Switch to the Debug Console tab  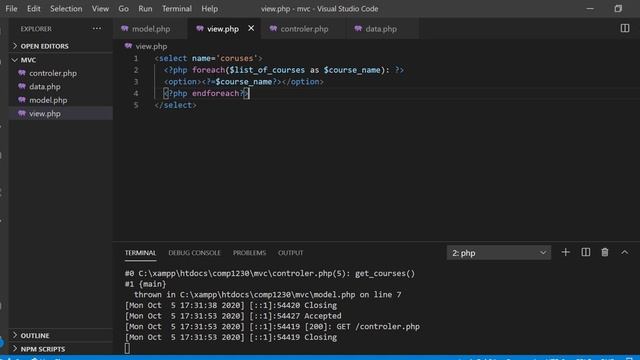[x=194, y=253]
